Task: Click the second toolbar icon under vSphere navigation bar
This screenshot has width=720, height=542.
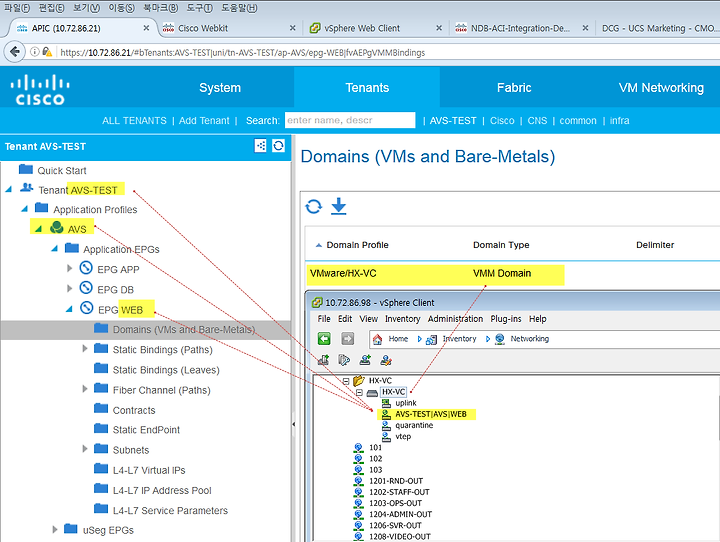Action: (x=344, y=360)
